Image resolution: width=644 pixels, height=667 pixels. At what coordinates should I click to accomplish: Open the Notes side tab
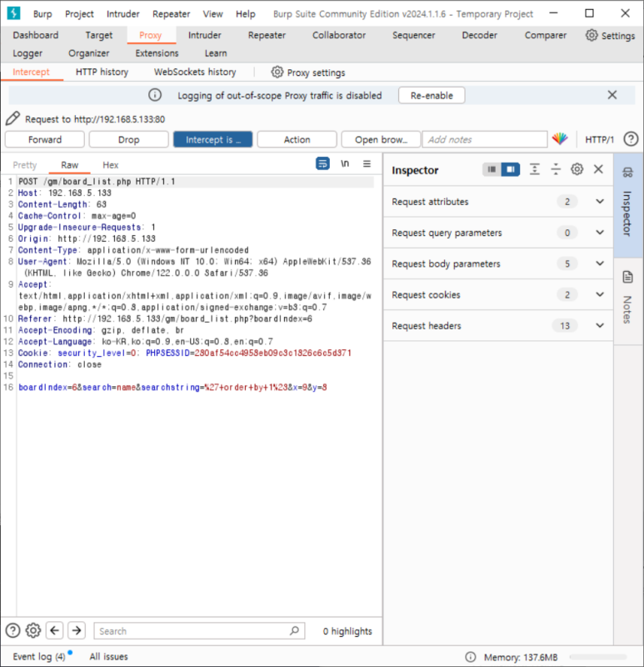click(627, 302)
